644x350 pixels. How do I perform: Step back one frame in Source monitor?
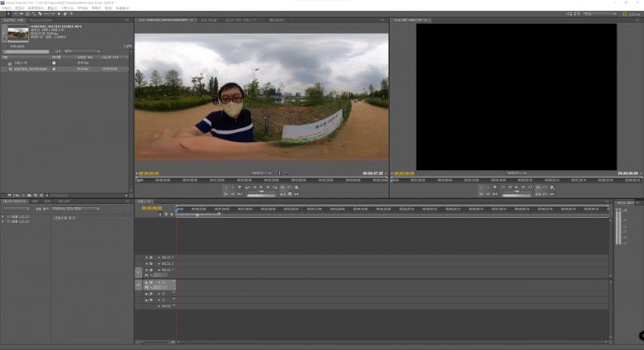(254, 187)
